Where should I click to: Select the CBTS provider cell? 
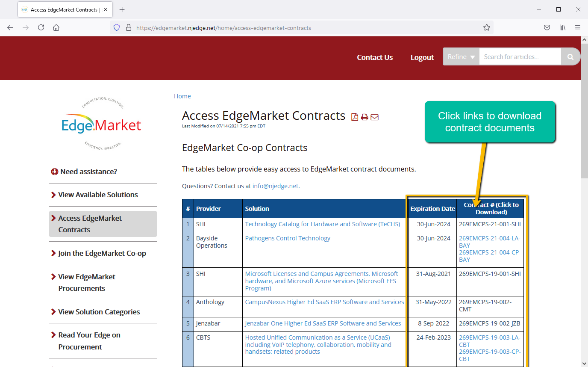(x=218, y=349)
